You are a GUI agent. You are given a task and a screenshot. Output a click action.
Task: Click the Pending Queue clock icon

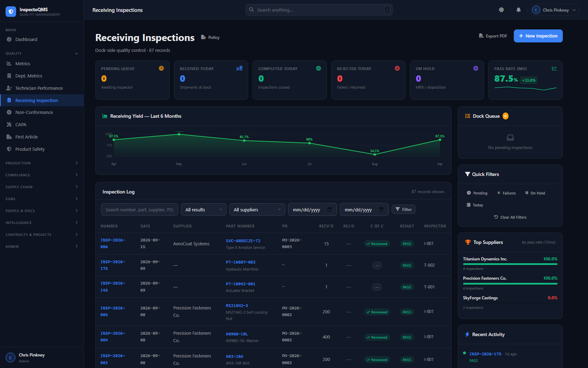click(x=161, y=68)
